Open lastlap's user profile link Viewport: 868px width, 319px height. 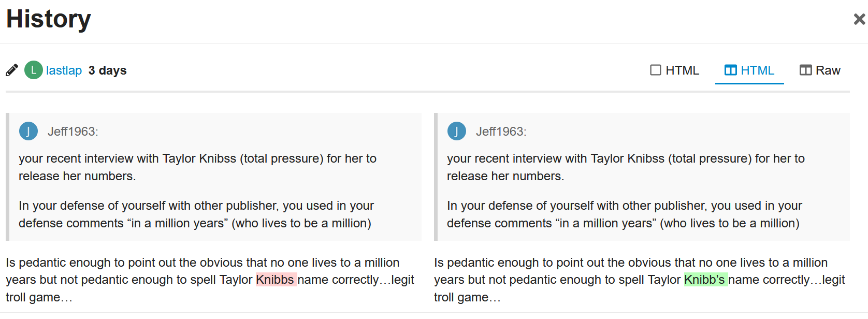pos(63,70)
